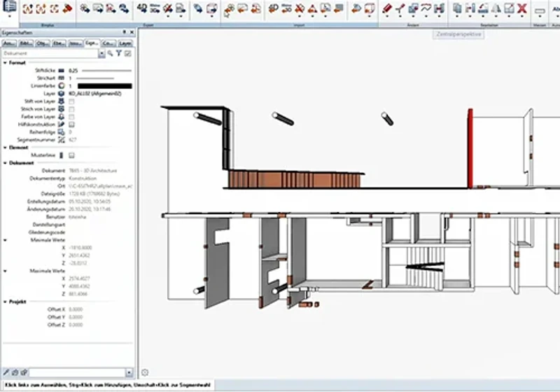This screenshot has width=560, height=392.
Task: Switch to the Co... palette tab
Action: pyautogui.click(x=108, y=43)
